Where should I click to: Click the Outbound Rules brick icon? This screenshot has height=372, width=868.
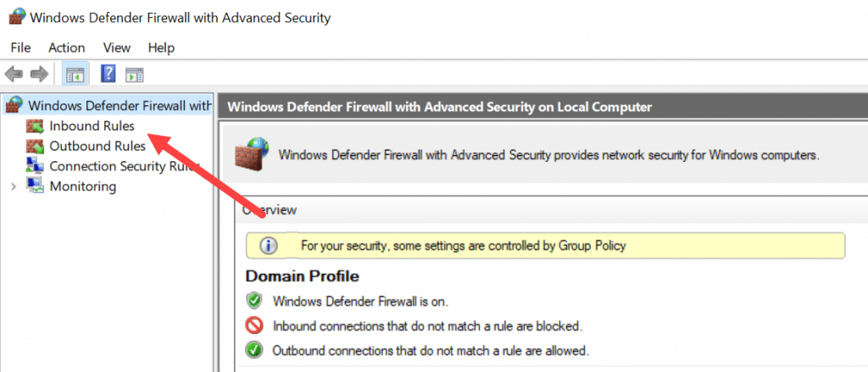coord(35,147)
